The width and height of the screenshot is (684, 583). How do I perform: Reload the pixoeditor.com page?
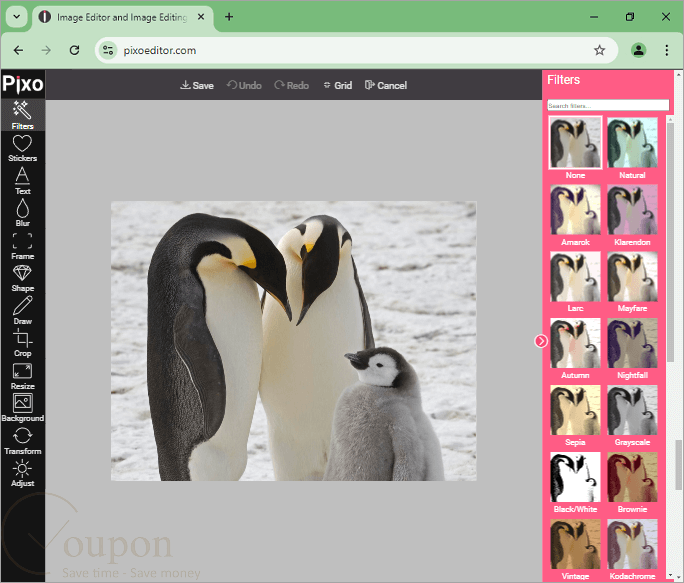click(x=75, y=50)
